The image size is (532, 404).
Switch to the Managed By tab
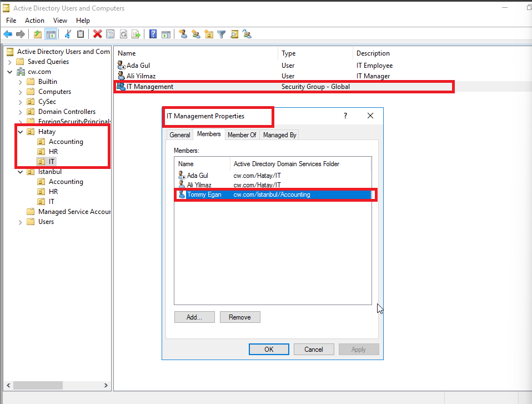(279, 135)
